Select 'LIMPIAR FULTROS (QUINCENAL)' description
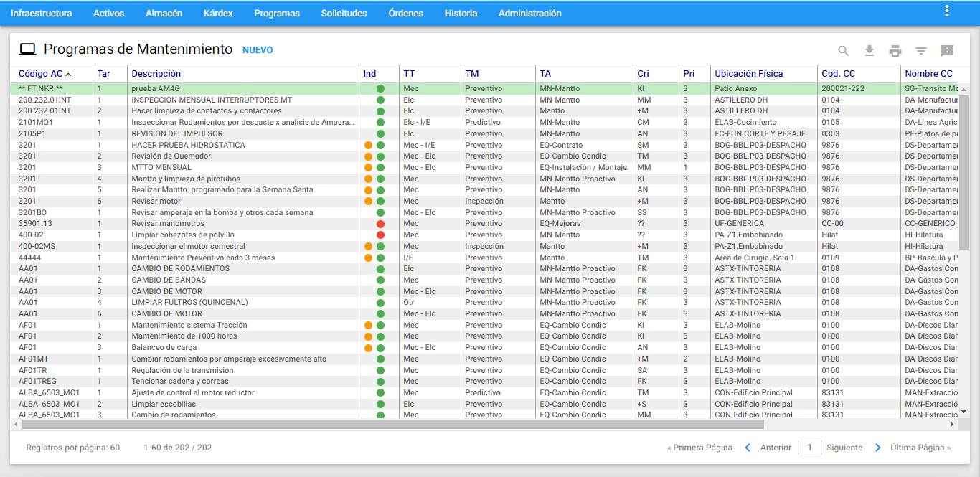Viewport: 980px width, 477px height. coord(190,303)
